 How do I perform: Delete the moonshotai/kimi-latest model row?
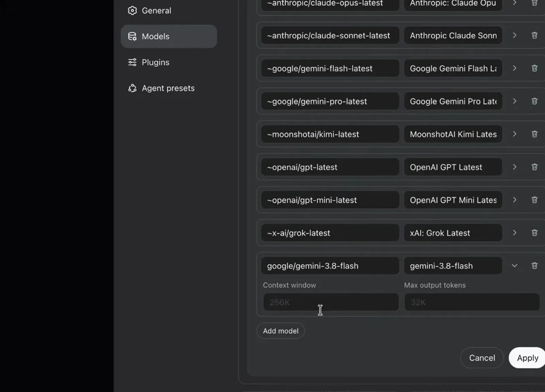click(534, 134)
